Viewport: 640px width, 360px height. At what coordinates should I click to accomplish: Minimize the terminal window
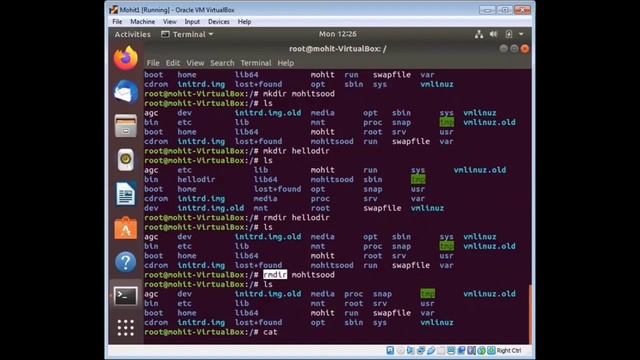click(504, 49)
